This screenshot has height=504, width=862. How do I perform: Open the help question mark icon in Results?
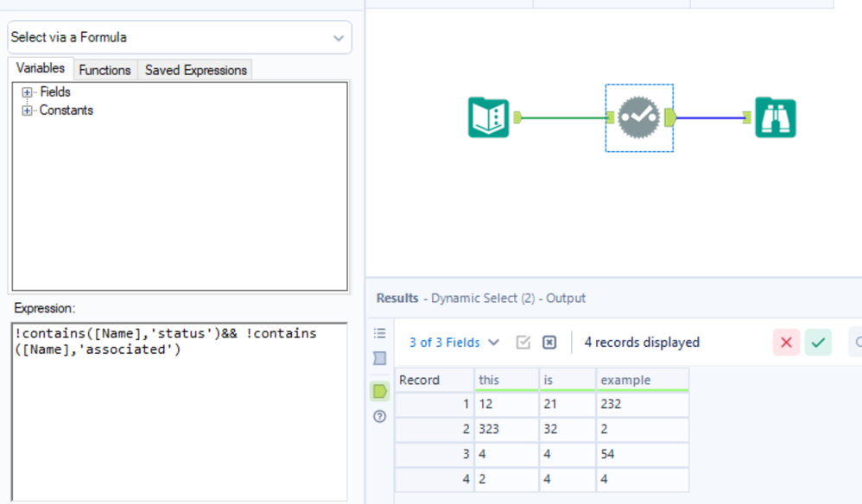tap(379, 416)
